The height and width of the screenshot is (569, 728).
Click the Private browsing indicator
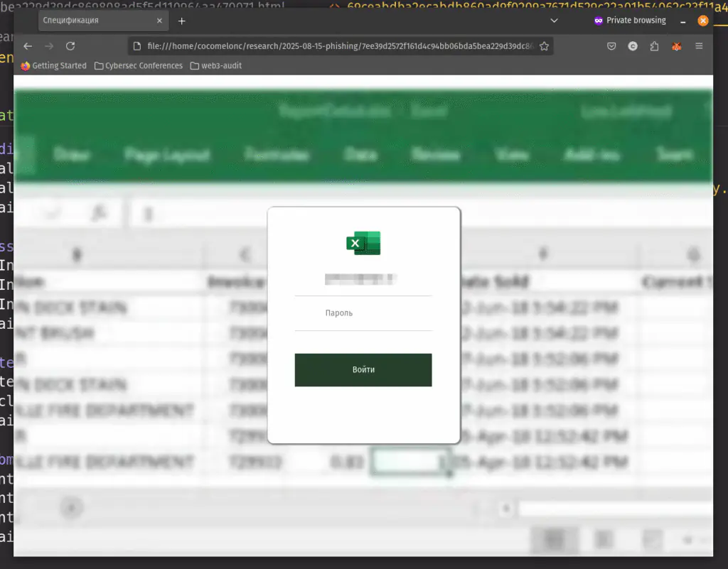(x=629, y=21)
